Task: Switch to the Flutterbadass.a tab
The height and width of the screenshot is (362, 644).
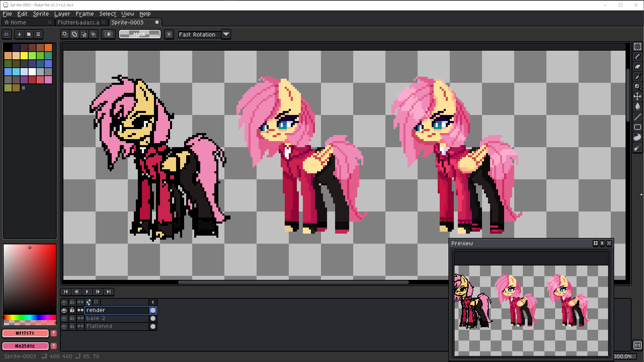Action: pos(78,22)
